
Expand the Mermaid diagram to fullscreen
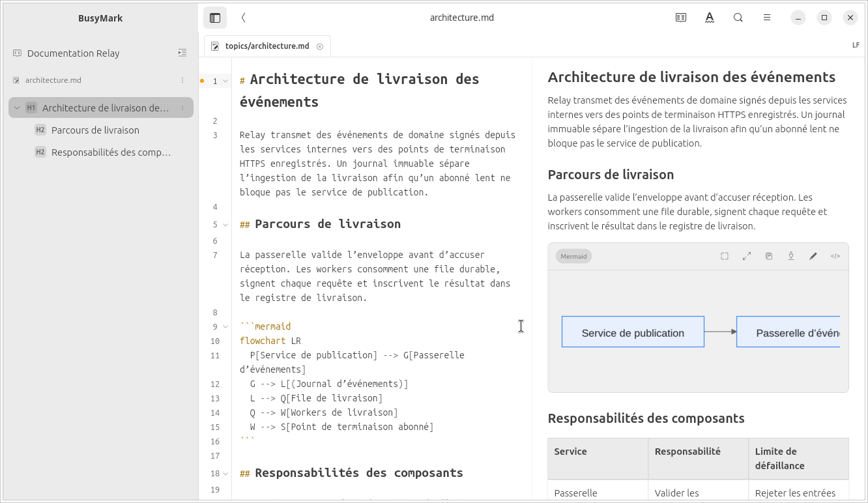click(x=747, y=256)
